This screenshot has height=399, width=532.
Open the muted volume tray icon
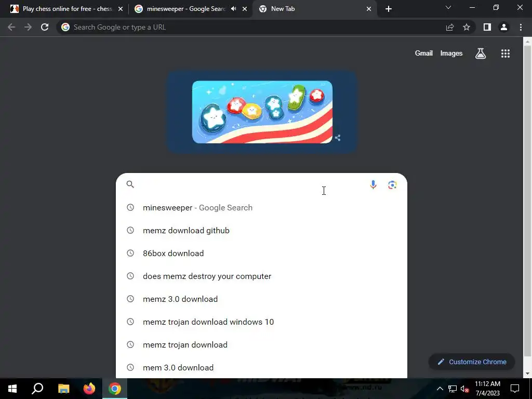point(465,389)
